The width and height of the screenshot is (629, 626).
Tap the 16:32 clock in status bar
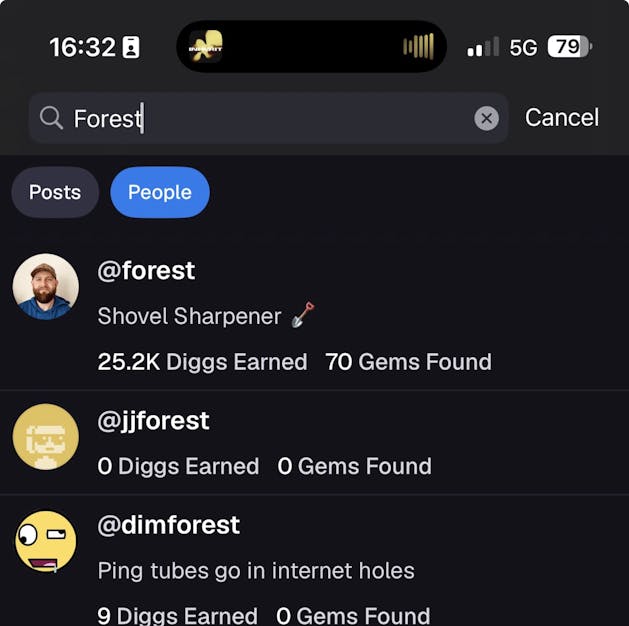pos(82,47)
